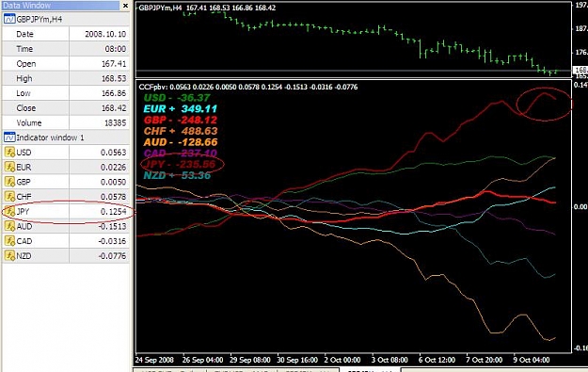
Task: Click the High value 168.53
Action: coord(114,78)
